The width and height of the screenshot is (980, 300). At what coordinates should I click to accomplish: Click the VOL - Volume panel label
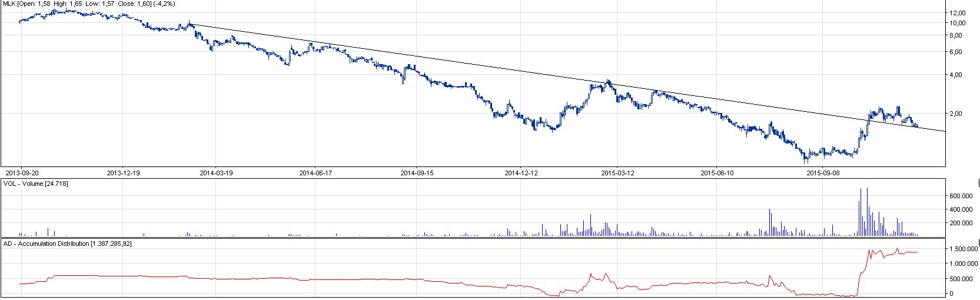click(36, 184)
